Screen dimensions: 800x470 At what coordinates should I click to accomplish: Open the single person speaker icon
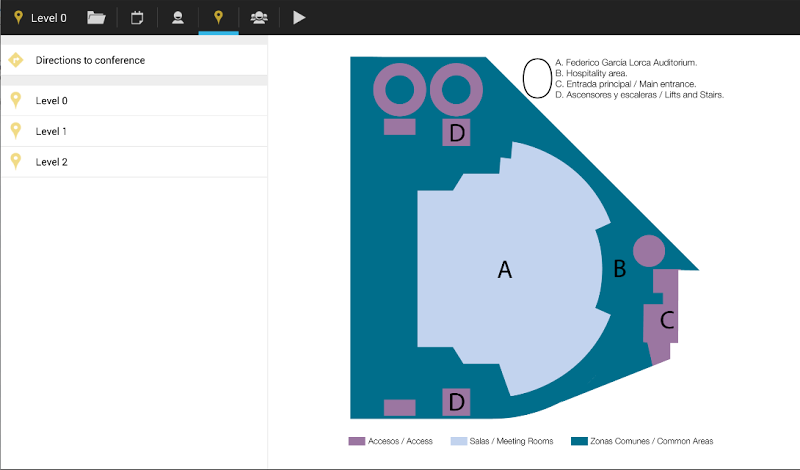tap(177, 17)
